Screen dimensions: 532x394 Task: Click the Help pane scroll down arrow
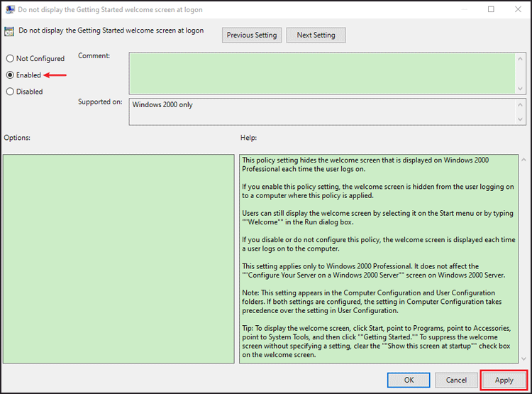coord(523,359)
